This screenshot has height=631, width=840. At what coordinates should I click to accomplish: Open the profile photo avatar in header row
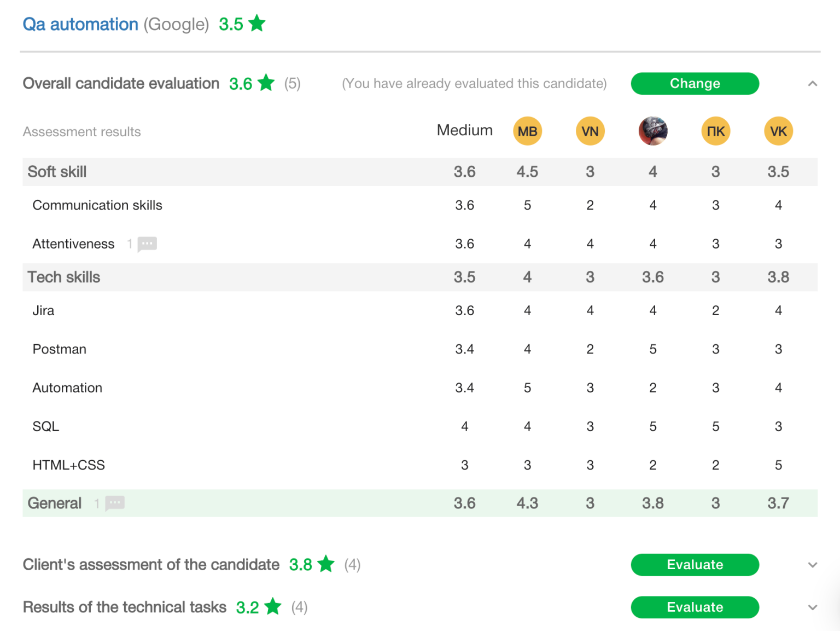pos(652,131)
